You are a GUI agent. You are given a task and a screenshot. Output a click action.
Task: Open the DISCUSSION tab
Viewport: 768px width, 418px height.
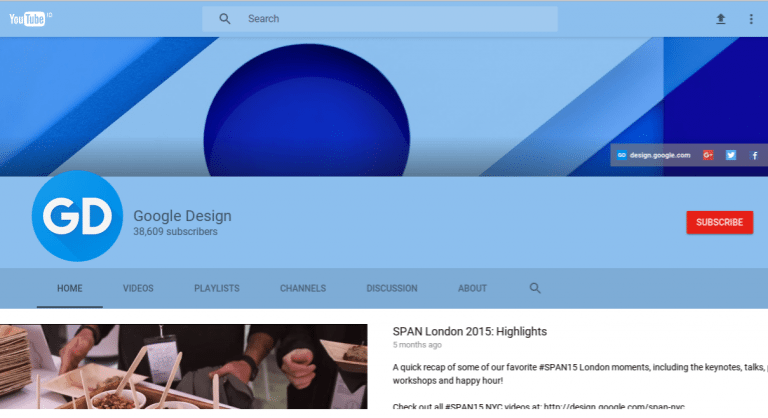coord(392,288)
